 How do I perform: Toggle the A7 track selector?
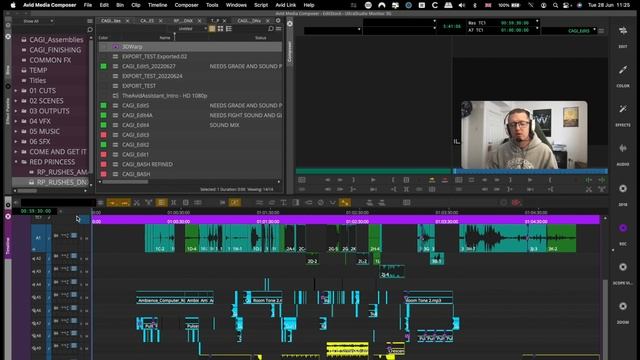(37, 323)
